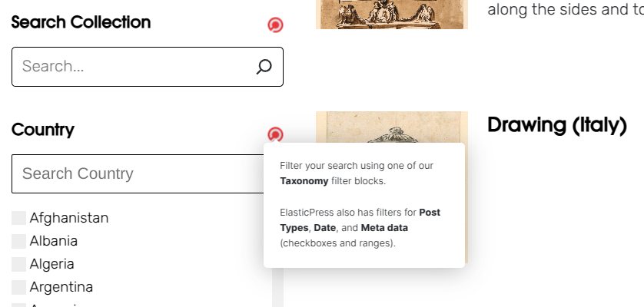Open the top drawing thumbnail image
The height and width of the screenshot is (307, 644).
click(392, 15)
